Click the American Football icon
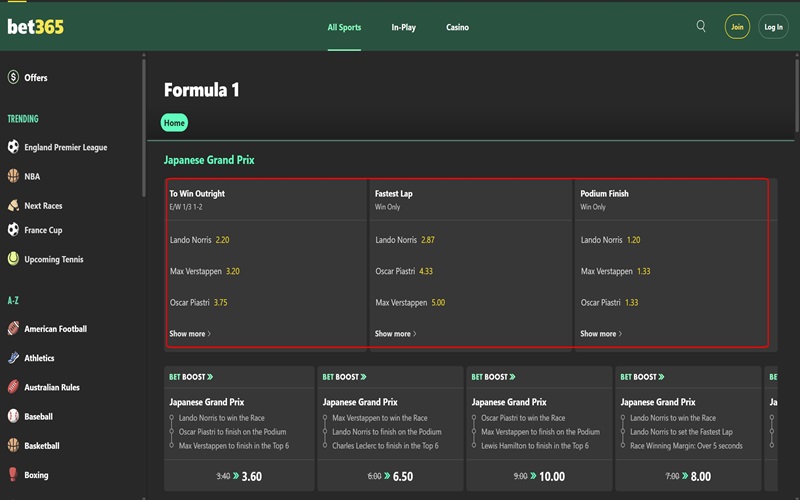Viewport: 800px width, 500px height. 13,329
